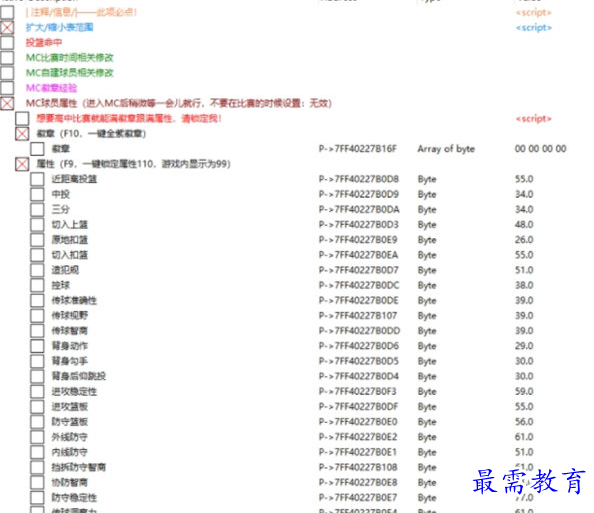Image resolution: width=594 pixels, height=513 pixels.
Task: Select the MC球员属性 group description
Action: coord(179,103)
